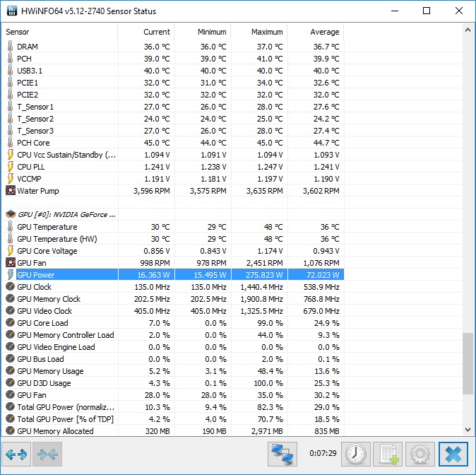
Task: Click the GPU Memory Allocated gauge icon
Action: (11, 430)
